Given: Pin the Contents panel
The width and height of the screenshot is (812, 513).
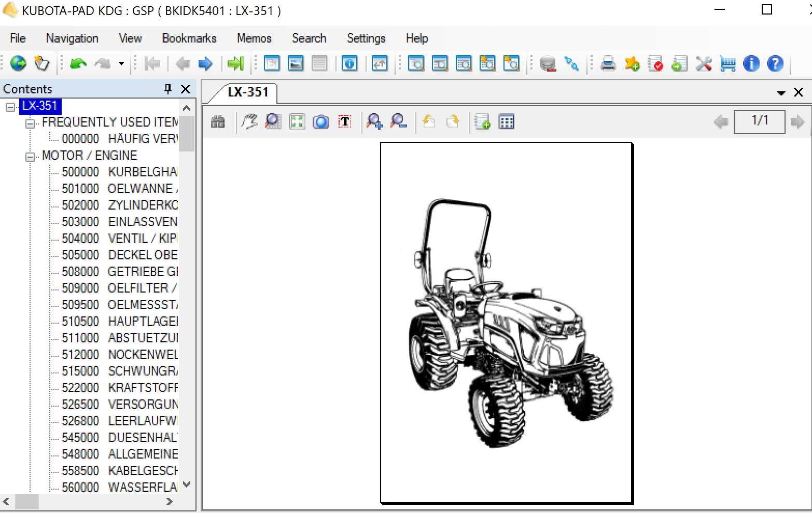Looking at the screenshot, I should [x=168, y=89].
